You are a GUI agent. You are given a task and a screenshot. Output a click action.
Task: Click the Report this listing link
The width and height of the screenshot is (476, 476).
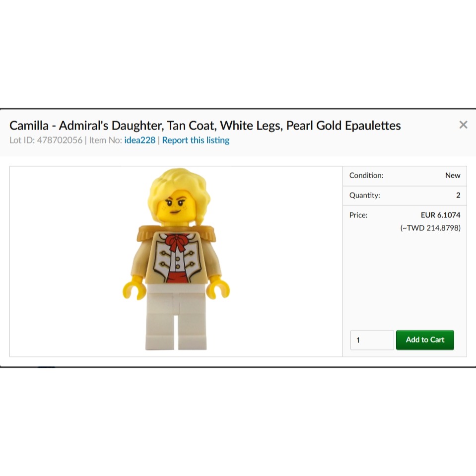[196, 140]
